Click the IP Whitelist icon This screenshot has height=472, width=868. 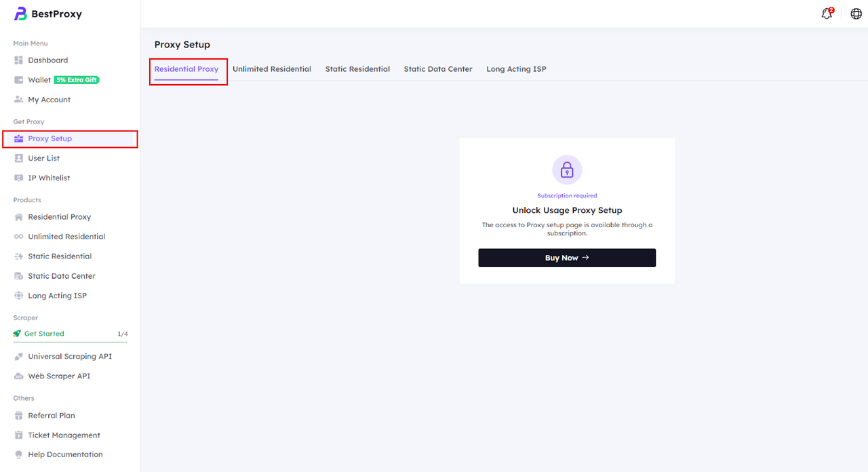pyautogui.click(x=19, y=178)
